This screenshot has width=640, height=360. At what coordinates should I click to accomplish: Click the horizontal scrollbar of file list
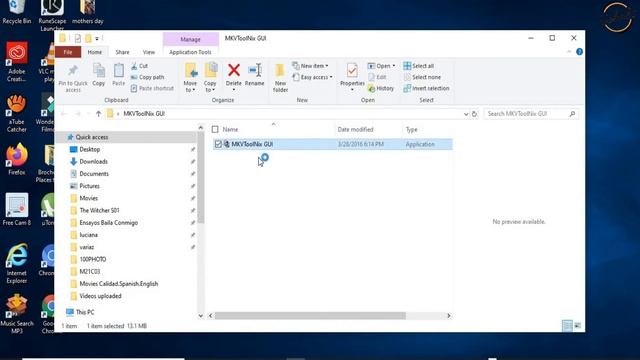click(x=310, y=316)
